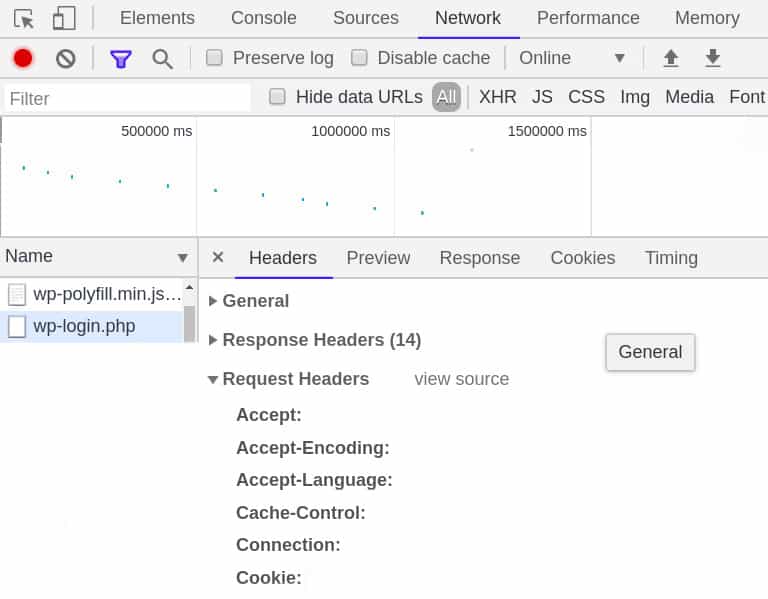Toggle the filter funnel icon
The width and height of the screenshot is (768, 599).
[x=121, y=58]
